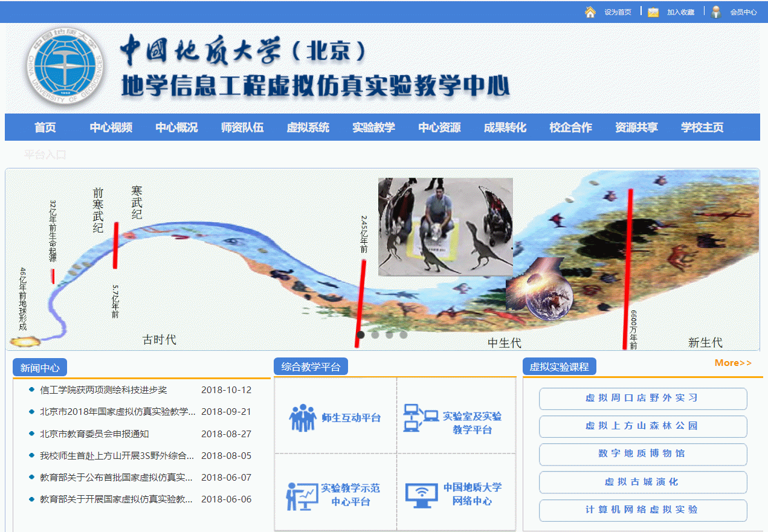Click the dinosaur exhibit photo in banner

coord(445,226)
